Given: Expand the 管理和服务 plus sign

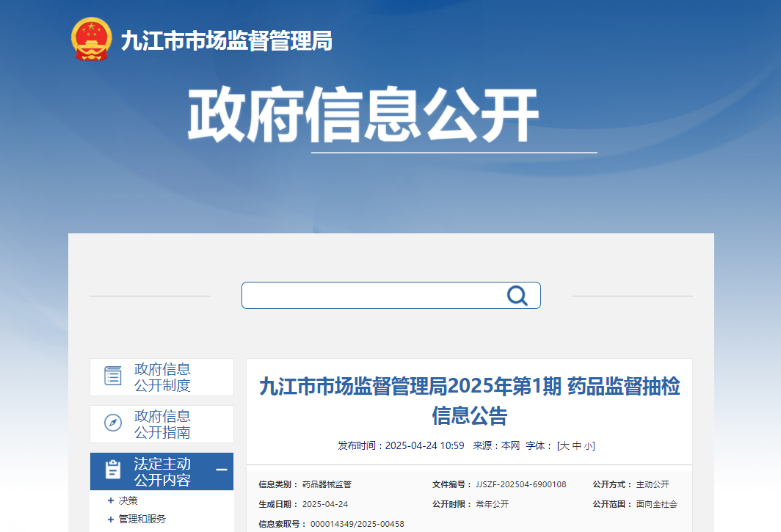Looking at the screenshot, I should pos(111,520).
